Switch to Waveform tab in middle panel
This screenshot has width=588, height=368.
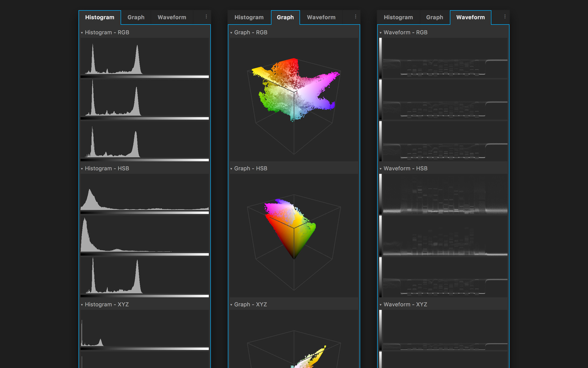[321, 17]
